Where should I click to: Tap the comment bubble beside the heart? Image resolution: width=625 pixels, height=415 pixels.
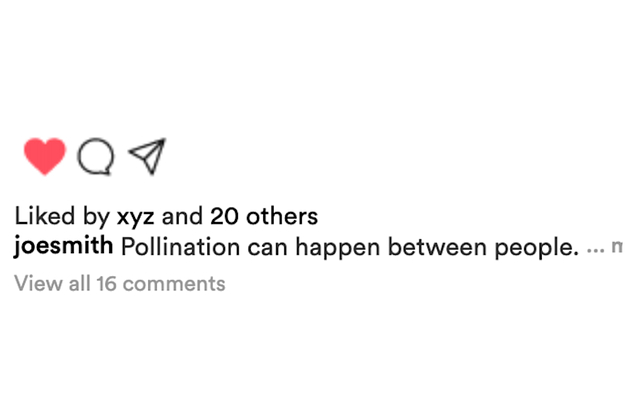tap(96, 156)
